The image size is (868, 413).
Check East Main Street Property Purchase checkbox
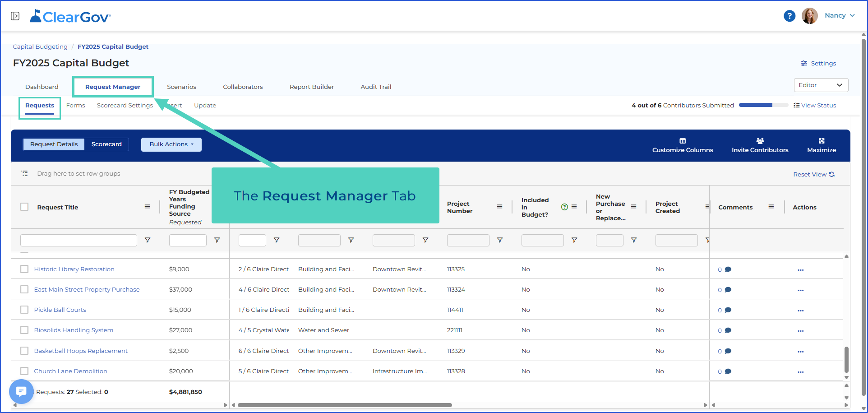click(24, 289)
